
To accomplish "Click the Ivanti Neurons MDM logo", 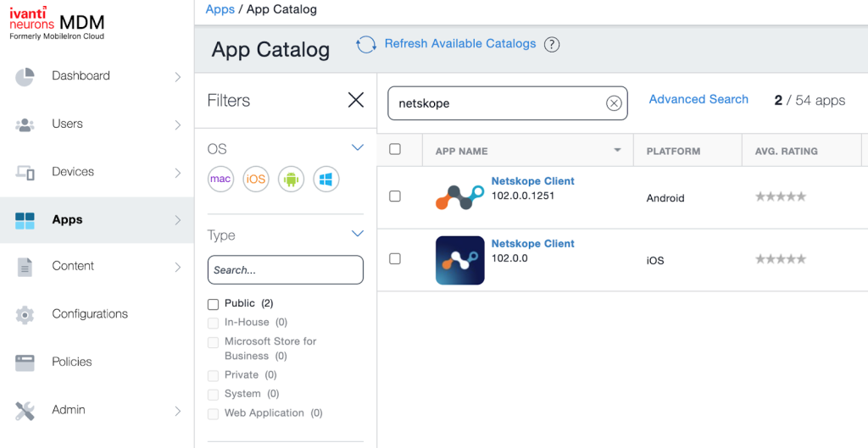I will [57, 23].
